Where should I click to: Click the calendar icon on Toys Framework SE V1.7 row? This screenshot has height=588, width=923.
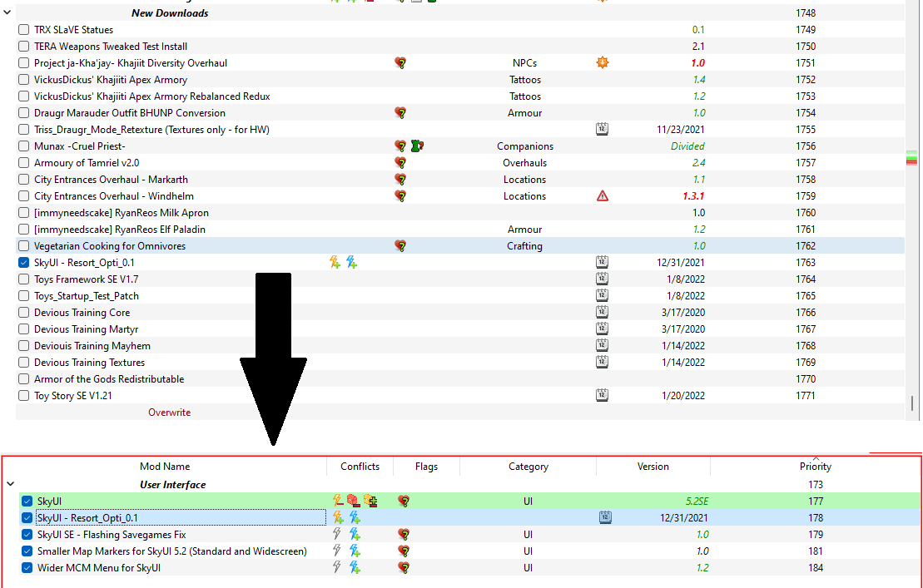[602, 279]
